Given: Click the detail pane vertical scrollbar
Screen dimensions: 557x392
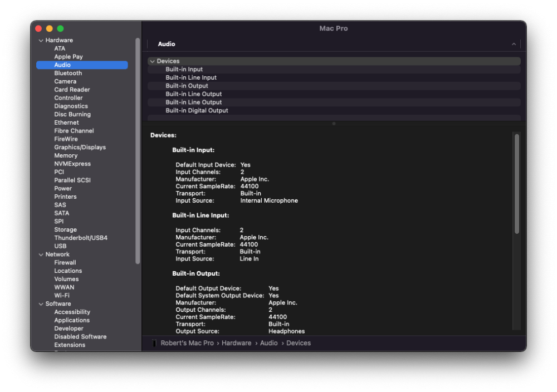Looking at the screenshot, I should pyautogui.click(x=516, y=184).
